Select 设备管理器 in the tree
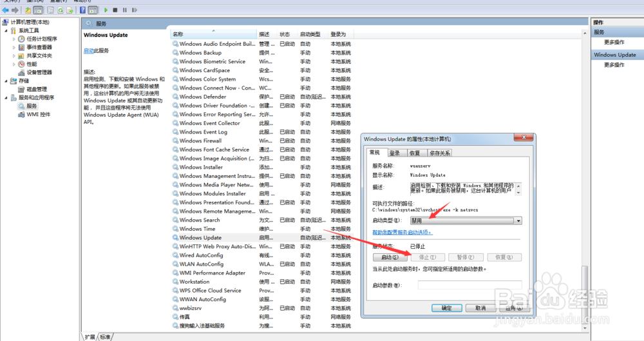The width and height of the screenshot is (644, 341). pyautogui.click(x=39, y=72)
